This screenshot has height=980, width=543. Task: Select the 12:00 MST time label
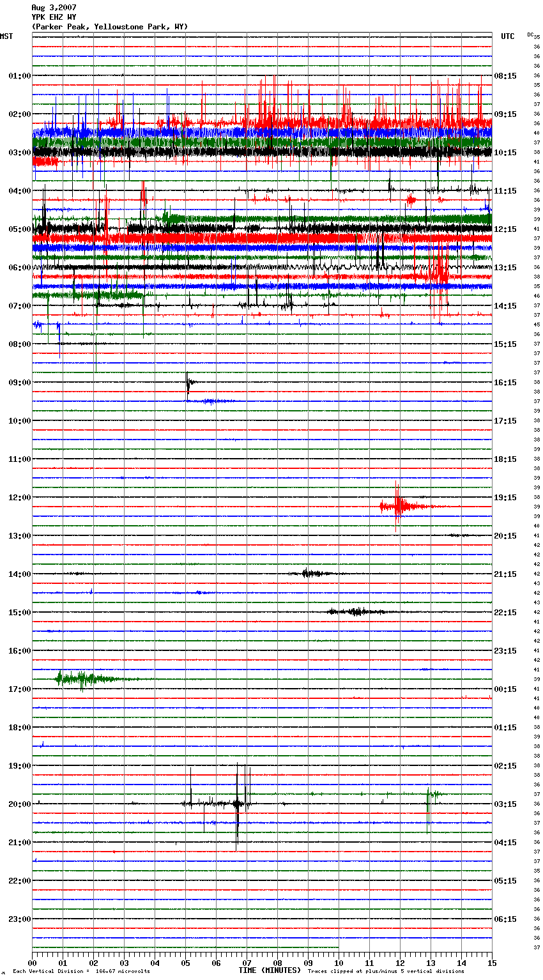pos(20,497)
